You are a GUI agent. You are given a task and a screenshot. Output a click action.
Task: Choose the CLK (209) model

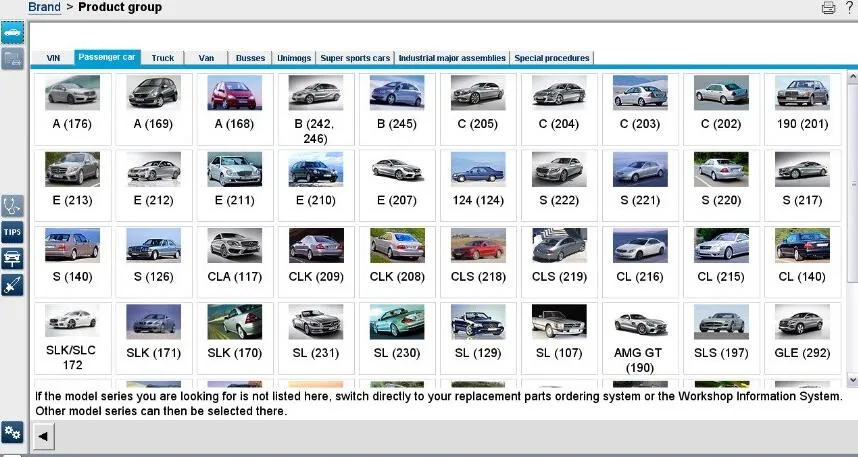click(x=316, y=262)
